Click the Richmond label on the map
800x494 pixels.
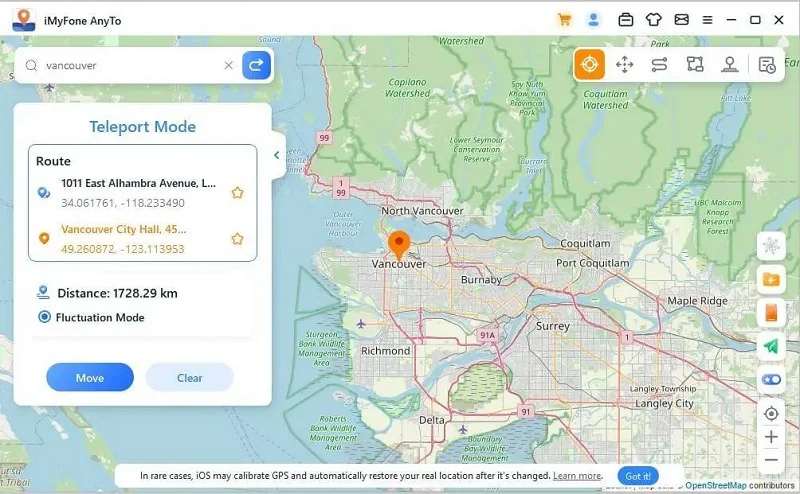385,351
